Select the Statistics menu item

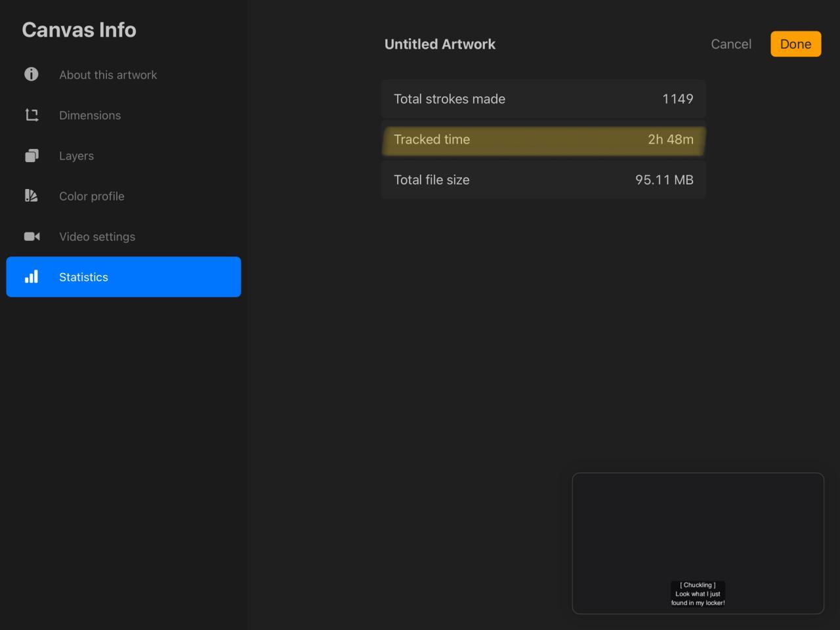tap(123, 277)
